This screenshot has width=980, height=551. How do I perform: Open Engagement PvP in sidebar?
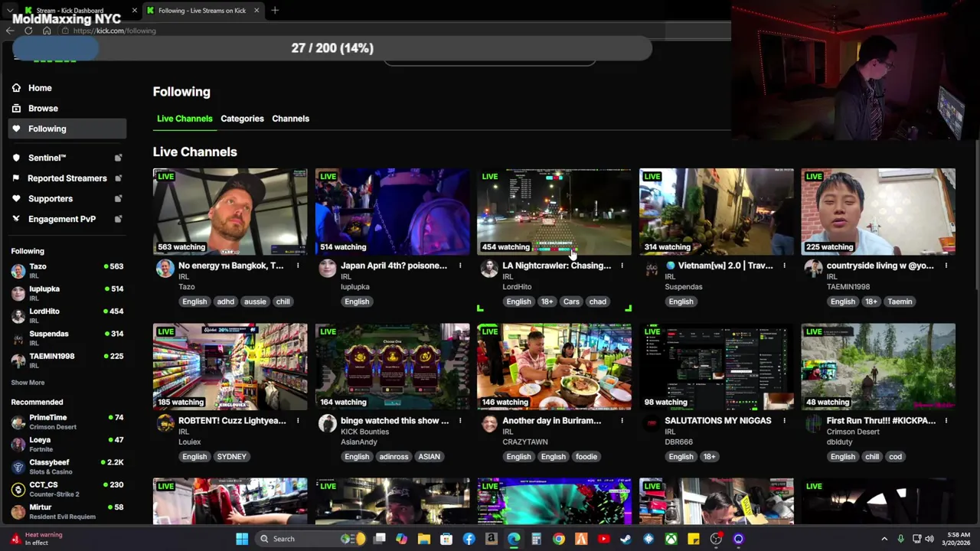62,219
